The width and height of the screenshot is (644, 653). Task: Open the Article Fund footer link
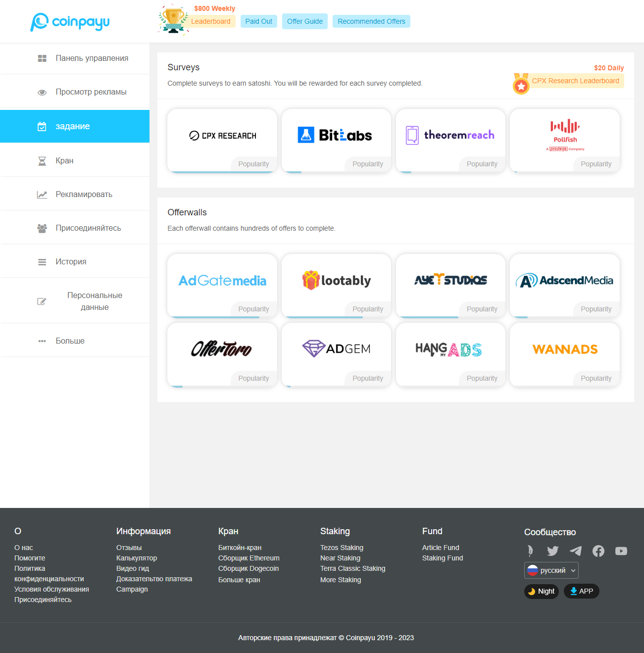pyautogui.click(x=441, y=548)
